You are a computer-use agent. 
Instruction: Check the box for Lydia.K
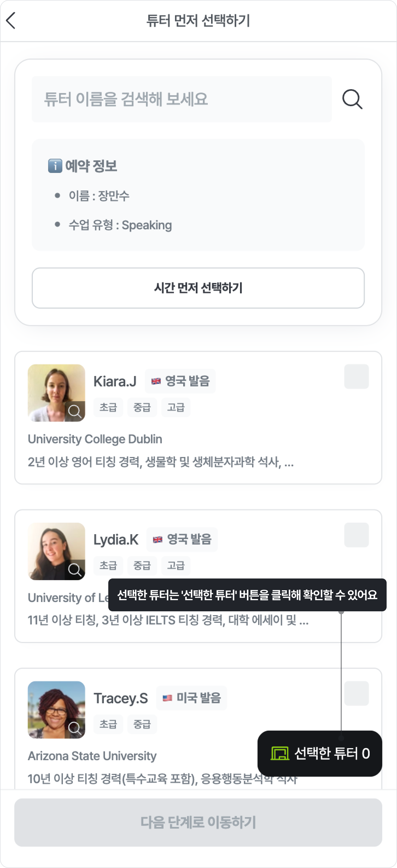click(356, 535)
